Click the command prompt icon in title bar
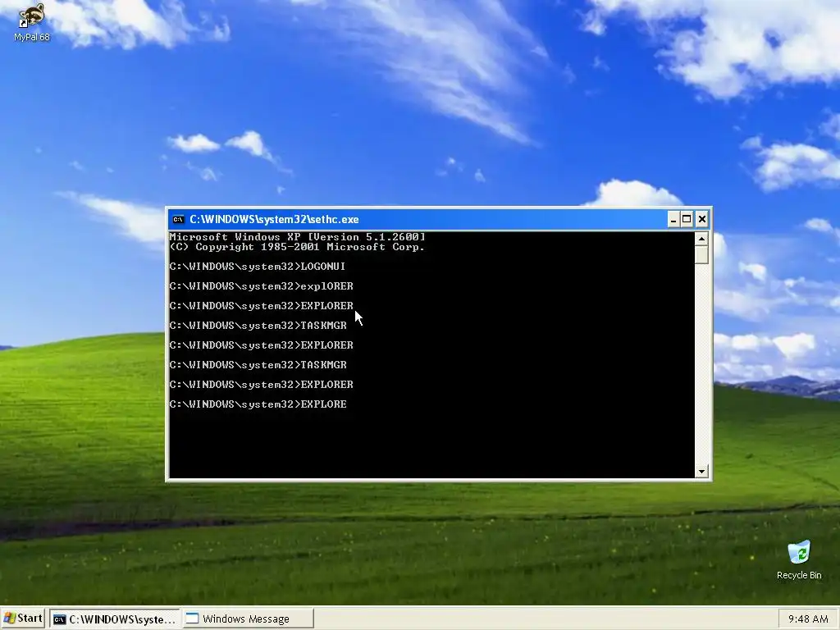Viewport: 840px width, 630px height. tap(178, 219)
